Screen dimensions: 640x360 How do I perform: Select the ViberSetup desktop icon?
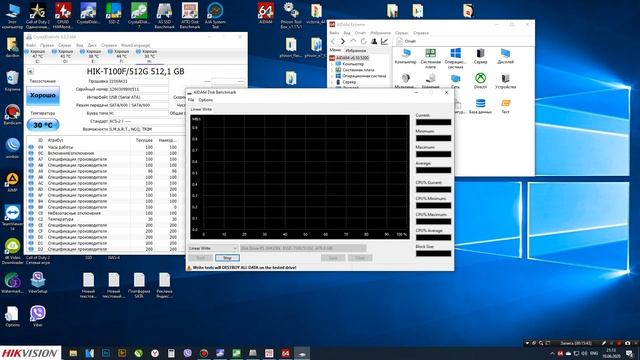tap(38, 282)
